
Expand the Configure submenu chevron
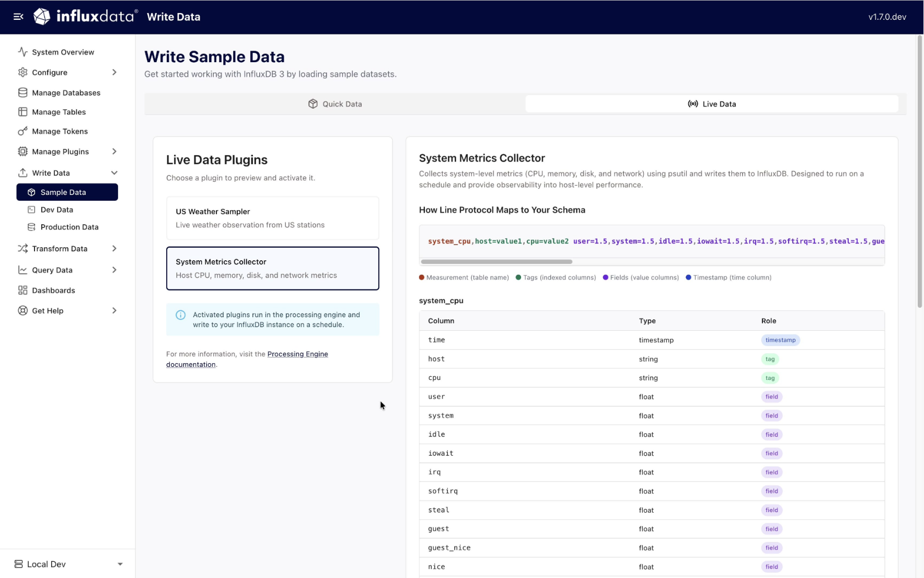(x=114, y=72)
